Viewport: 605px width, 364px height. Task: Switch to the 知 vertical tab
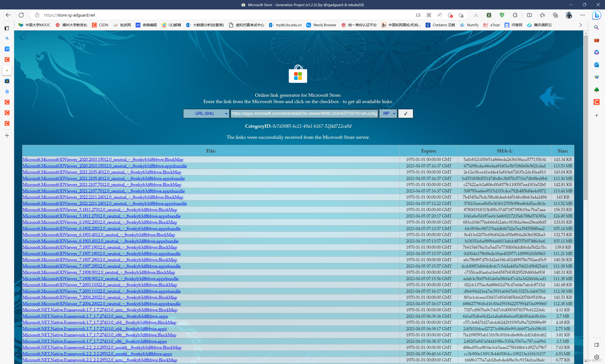(7, 49)
